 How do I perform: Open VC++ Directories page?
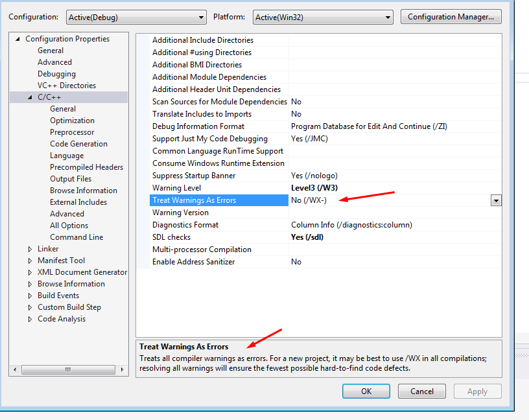tap(67, 86)
